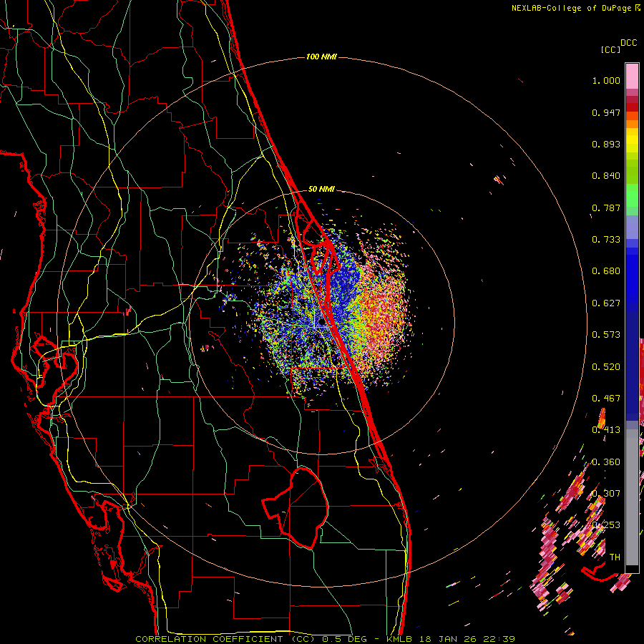The height and width of the screenshot is (644, 644).
Task: Pick the light pink swatch at the top of the color bar
Action: pos(632,77)
